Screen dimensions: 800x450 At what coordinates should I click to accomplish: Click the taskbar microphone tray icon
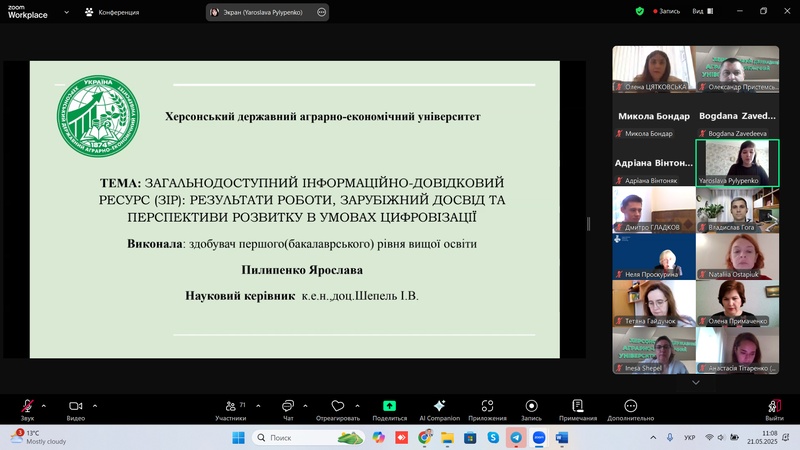670,437
